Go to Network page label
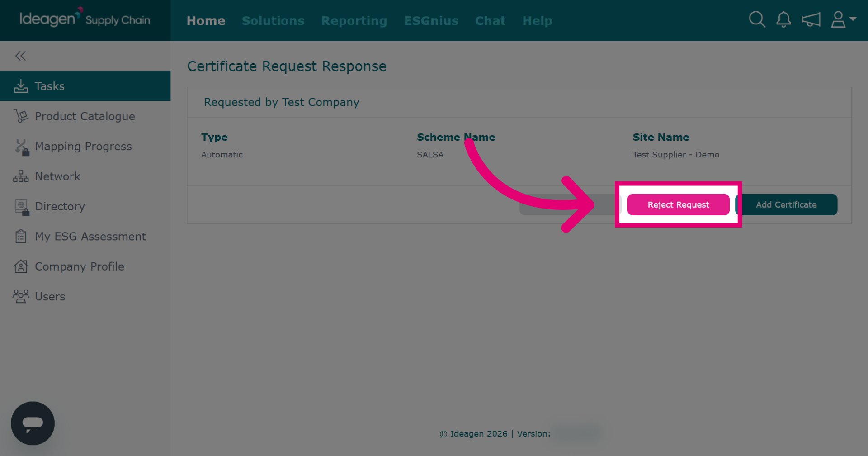 pyautogui.click(x=57, y=176)
